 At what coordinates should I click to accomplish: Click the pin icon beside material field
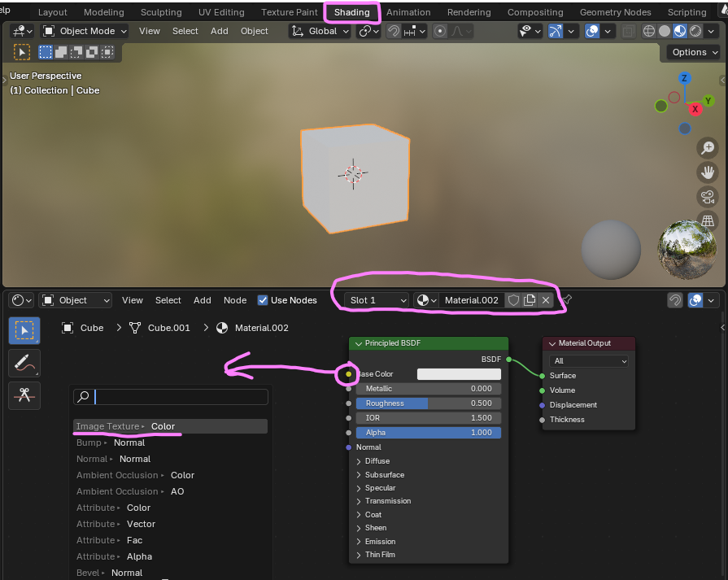click(x=567, y=300)
